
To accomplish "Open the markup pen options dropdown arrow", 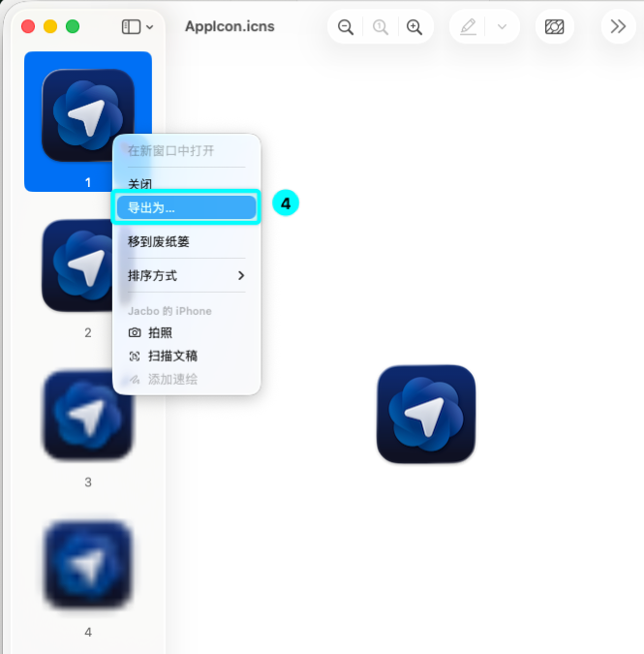I will tap(503, 27).
